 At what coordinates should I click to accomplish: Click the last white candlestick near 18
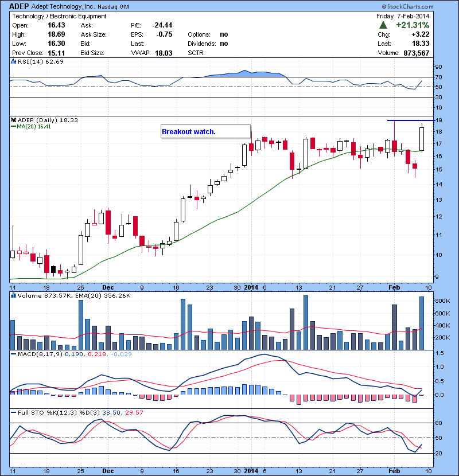tap(422, 139)
